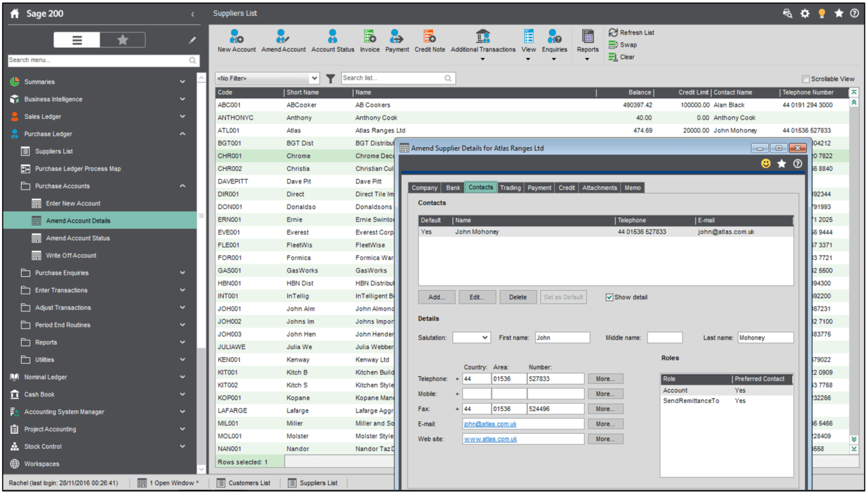Open the www.atlas.com.uk web site link

click(x=491, y=439)
